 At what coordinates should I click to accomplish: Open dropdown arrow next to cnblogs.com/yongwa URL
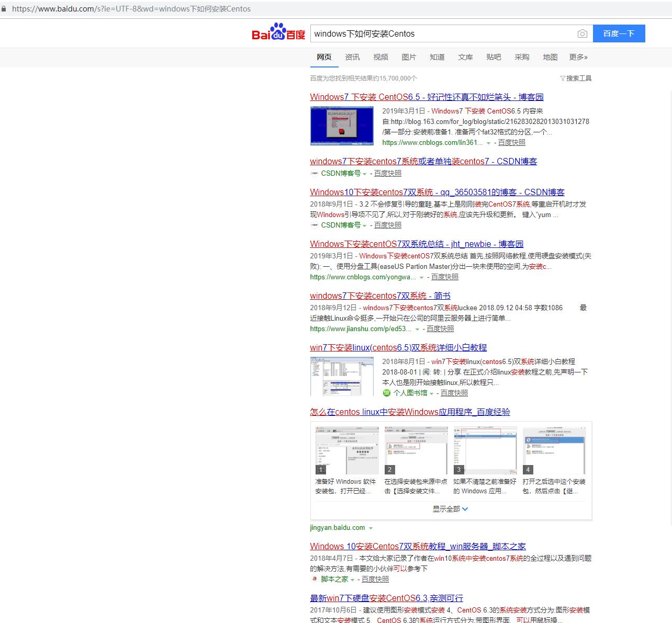click(x=422, y=277)
